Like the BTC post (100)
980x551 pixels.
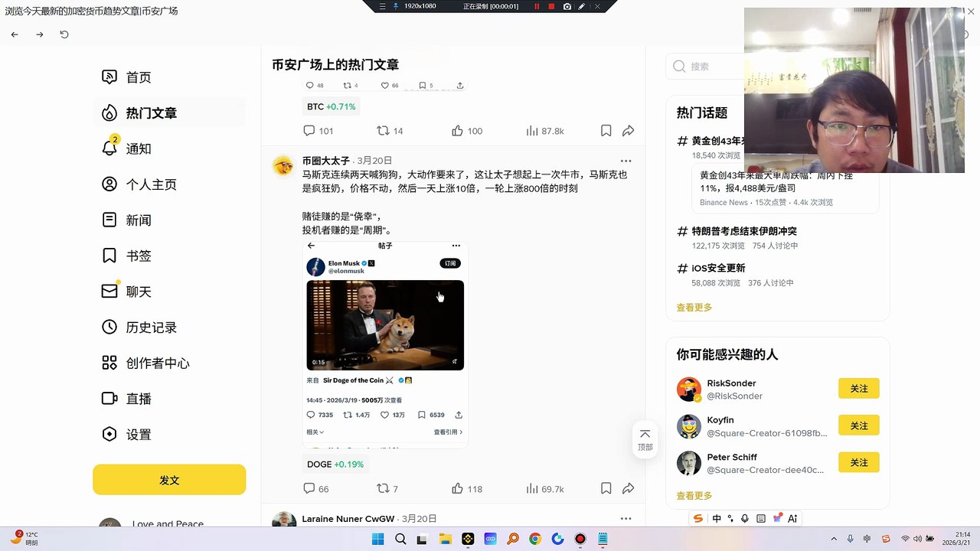pyautogui.click(x=467, y=131)
